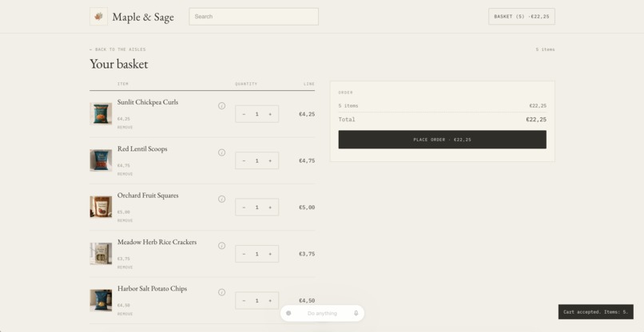Increase Meadow Herb Rice Crackers quantity
Image resolution: width=644 pixels, height=332 pixels.
point(270,254)
